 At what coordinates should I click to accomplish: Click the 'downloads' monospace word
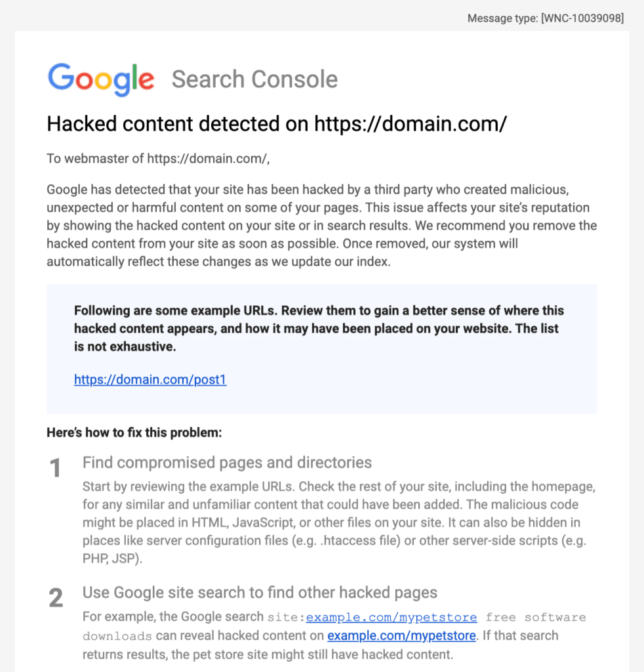tap(117, 636)
